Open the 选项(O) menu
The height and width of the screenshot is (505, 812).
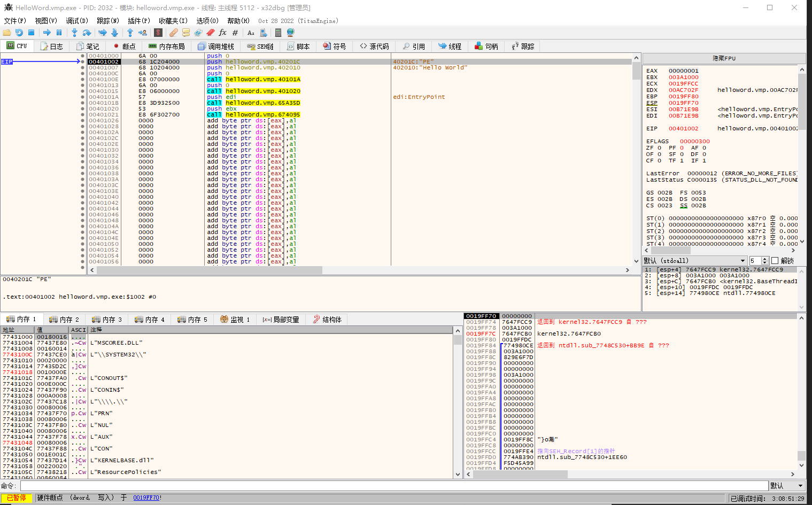(207, 21)
